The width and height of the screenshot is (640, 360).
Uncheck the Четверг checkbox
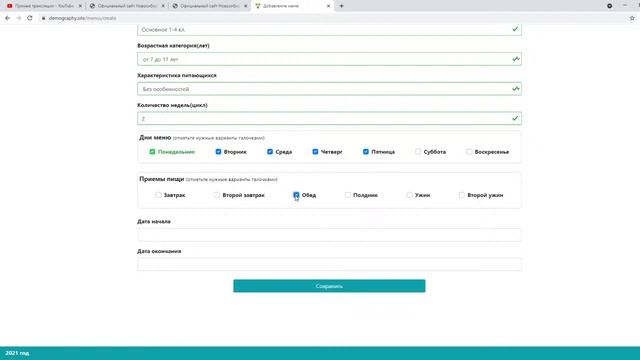[315, 152]
